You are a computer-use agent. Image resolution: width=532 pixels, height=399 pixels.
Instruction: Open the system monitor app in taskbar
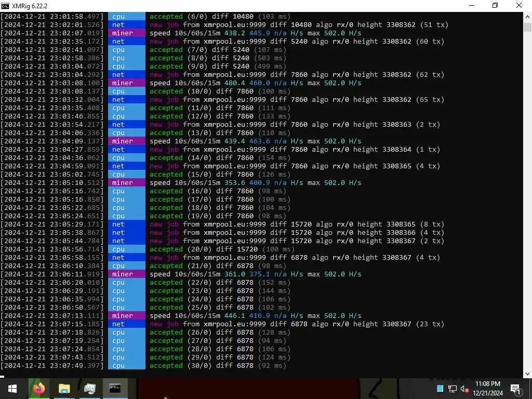[89, 389]
